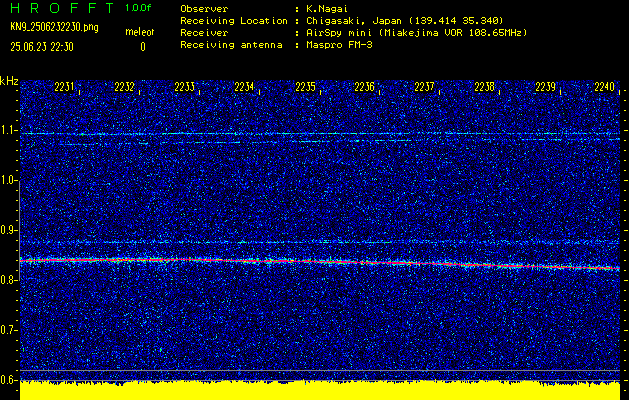This screenshot has width=629, height=400.
Task: Click the Receiving Location label
Action: [x=234, y=21]
